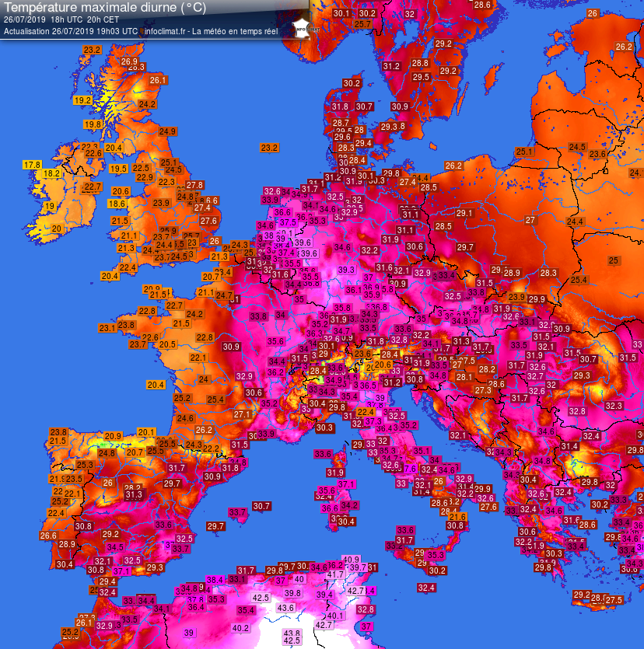
Task: Select the 18.2 temperature label in Ireland
Action: pos(52,173)
